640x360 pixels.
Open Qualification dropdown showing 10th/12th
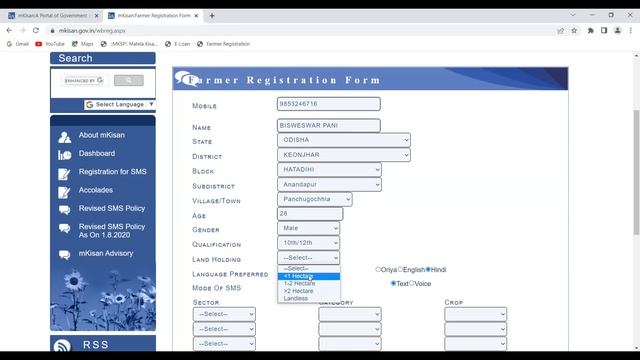308,243
